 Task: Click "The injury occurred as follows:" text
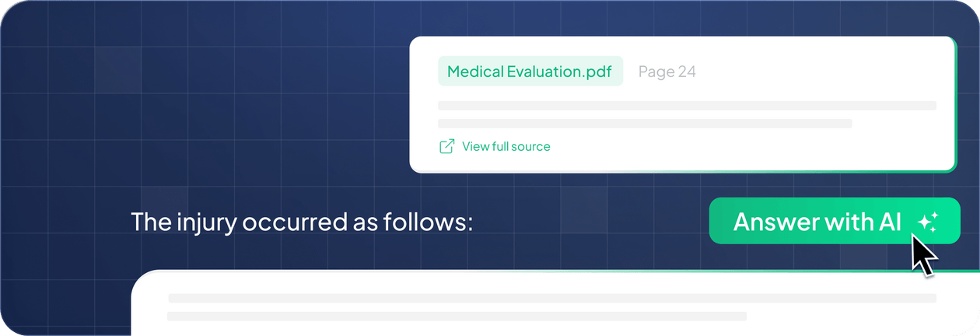click(x=301, y=222)
